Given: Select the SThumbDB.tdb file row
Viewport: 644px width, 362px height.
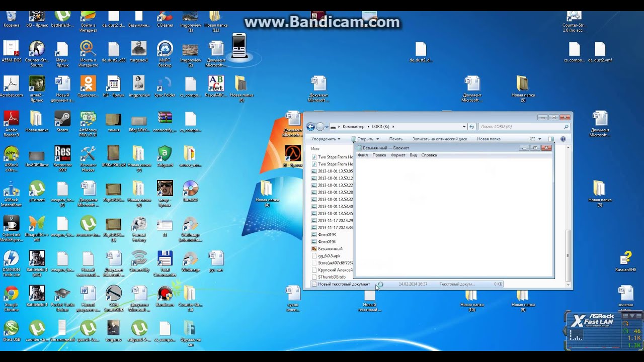Looking at the screenshot, I should pos(332,277).
